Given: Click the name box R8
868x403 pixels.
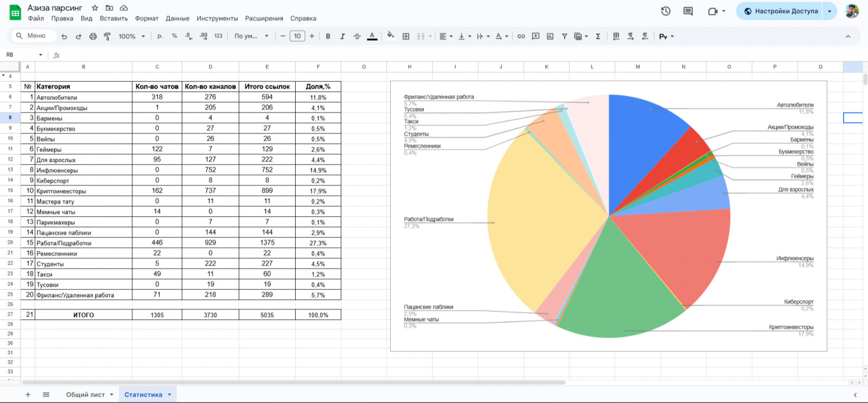Looking at the screenshot, I should click(24, 55).
